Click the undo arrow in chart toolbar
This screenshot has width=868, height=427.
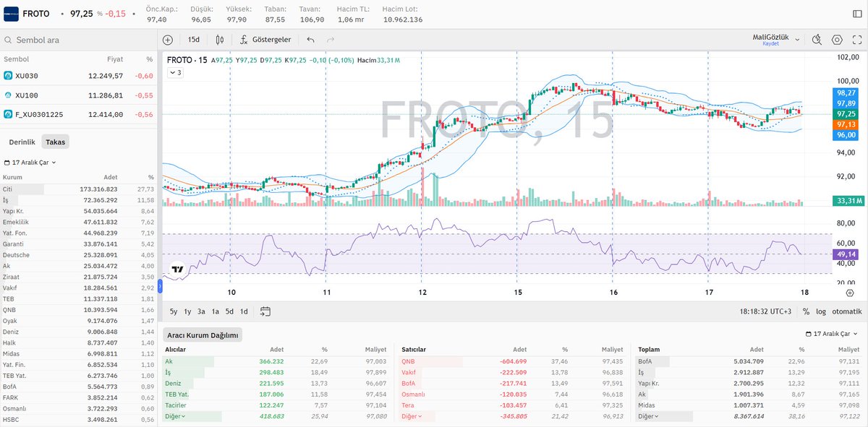point(310,40)
